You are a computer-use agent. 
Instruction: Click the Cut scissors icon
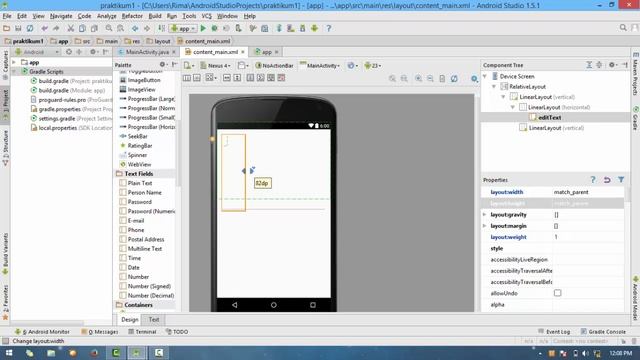(71, 28)
